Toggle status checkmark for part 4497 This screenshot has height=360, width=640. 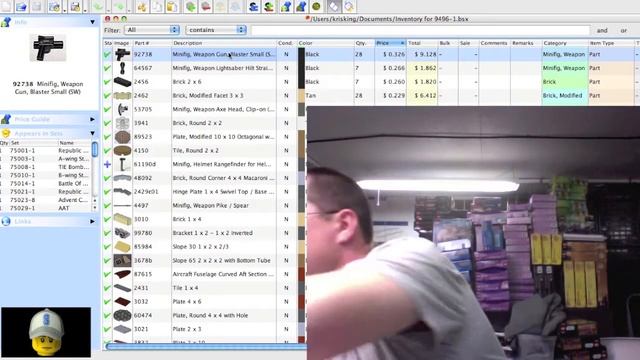[x=107, y=205]
